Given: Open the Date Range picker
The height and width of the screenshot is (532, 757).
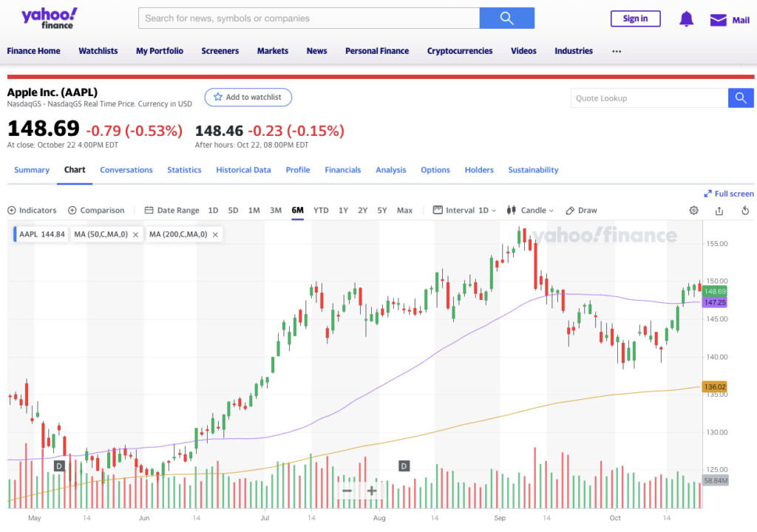Looking at the screenshot, I should pyautogui.click(x=172, y=211).
